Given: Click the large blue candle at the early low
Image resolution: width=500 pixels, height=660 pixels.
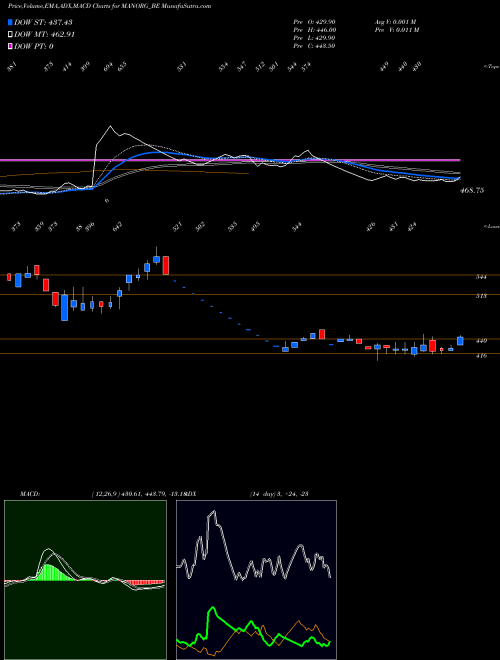Looking at the screenshot, I should pyautogui.click(x=64, y=308).
